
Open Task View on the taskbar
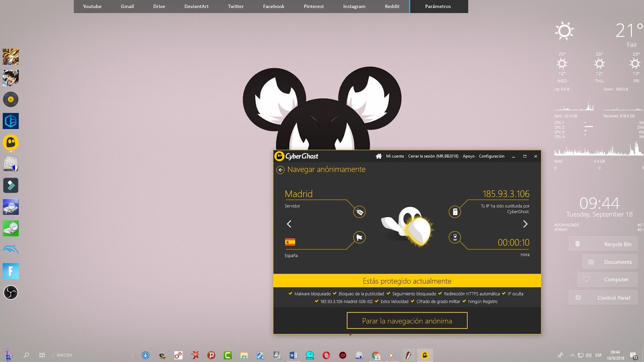coord(42,355)
